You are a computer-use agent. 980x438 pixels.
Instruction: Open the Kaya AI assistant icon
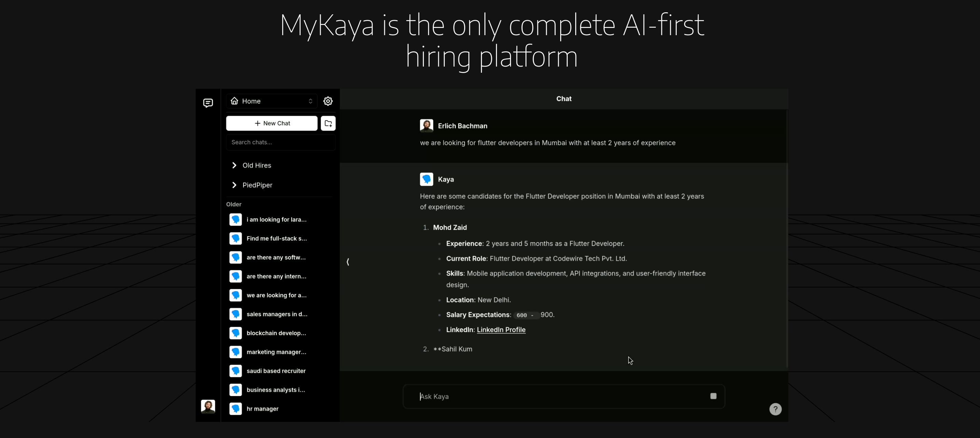point(426,179)
